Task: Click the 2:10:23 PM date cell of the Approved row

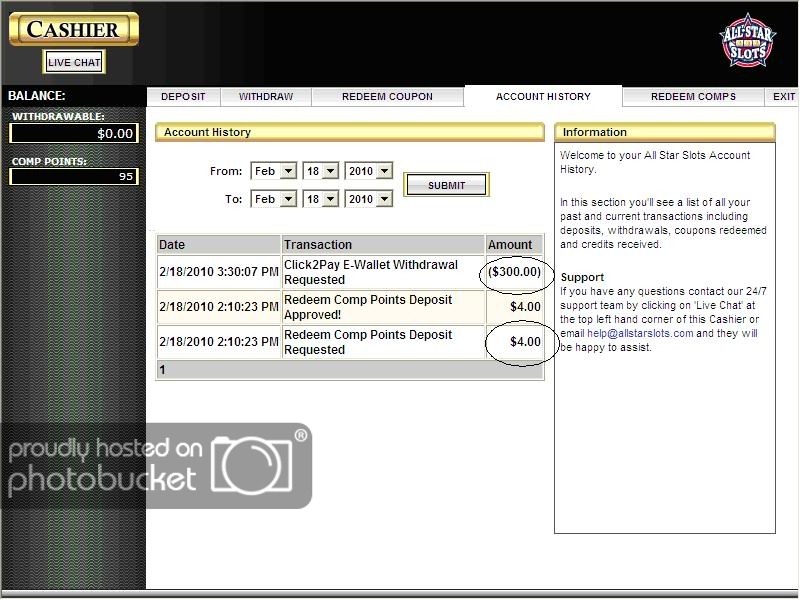Action: point(218,307)
